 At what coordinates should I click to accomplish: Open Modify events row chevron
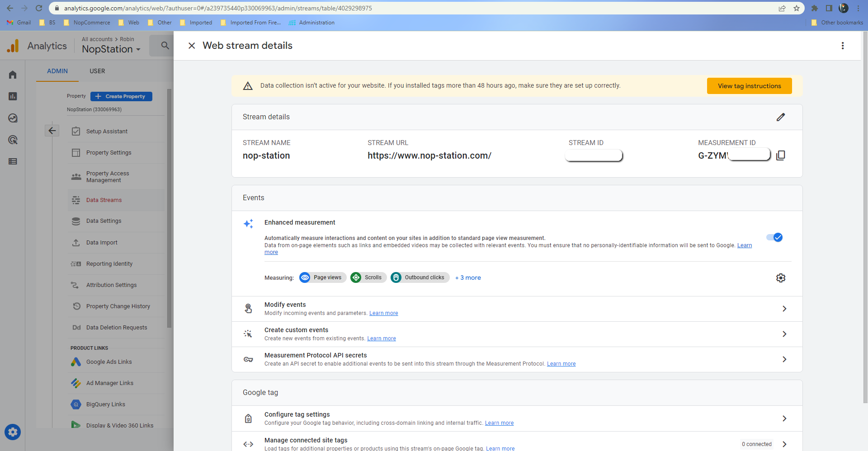[x=784, y=309]
